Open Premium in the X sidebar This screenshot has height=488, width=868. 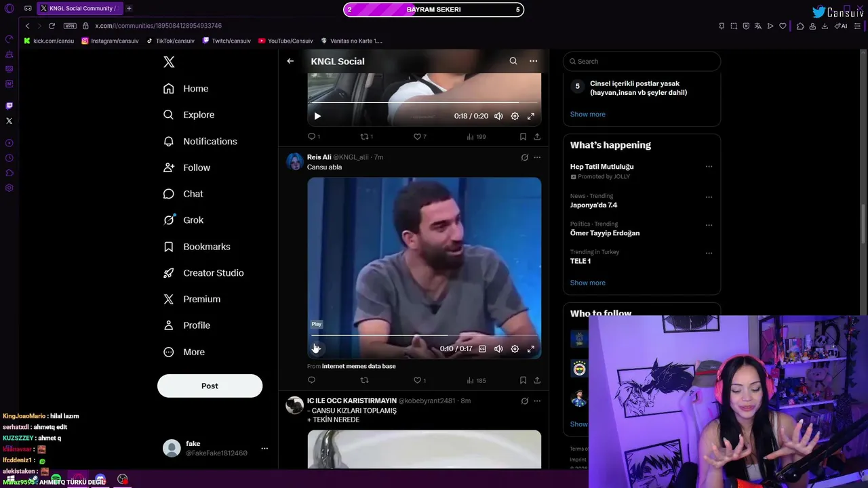pos(192,299)
